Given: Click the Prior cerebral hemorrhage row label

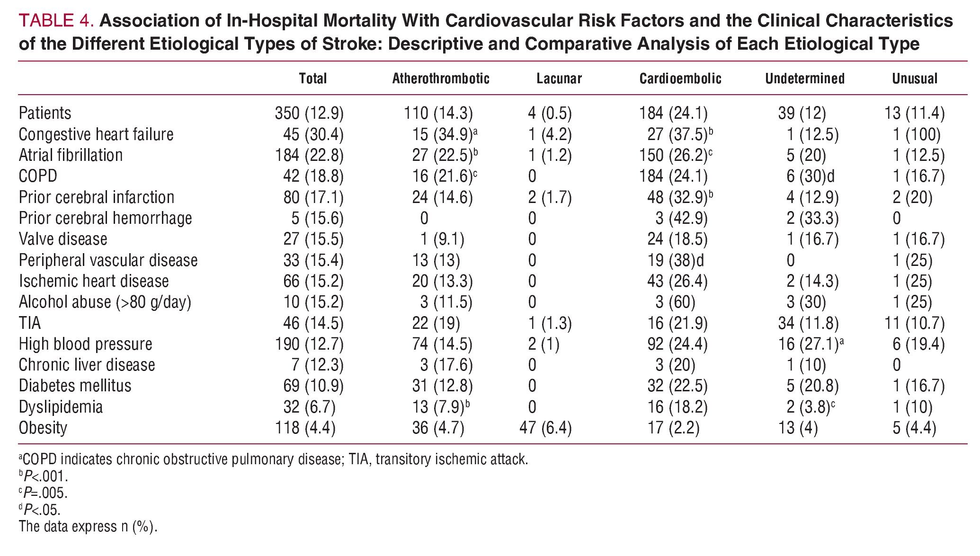Looking at the screenshot, I should (105, 219).
